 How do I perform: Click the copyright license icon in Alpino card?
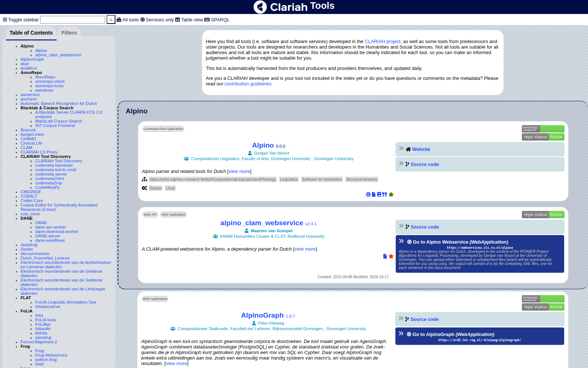(368, 194)
